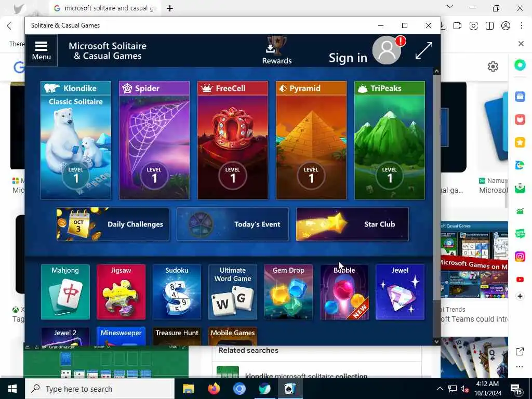This screenshot has height=399, width=532.
Task: Expand game to full screen arrow
Action: click(424, 50)
